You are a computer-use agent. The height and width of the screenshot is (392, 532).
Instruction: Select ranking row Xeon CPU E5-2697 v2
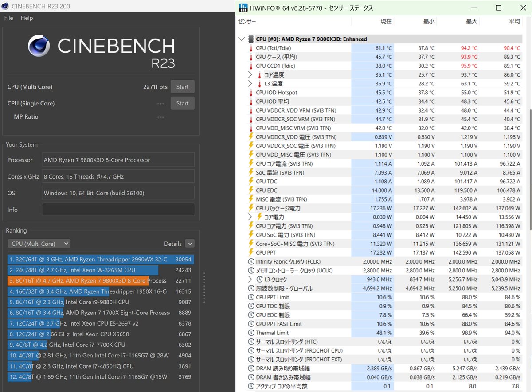(x=101, y=323)
